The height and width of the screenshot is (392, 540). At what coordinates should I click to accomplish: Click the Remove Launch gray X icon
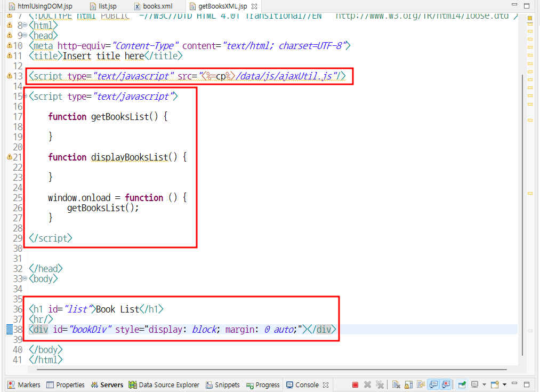[367, 385]
